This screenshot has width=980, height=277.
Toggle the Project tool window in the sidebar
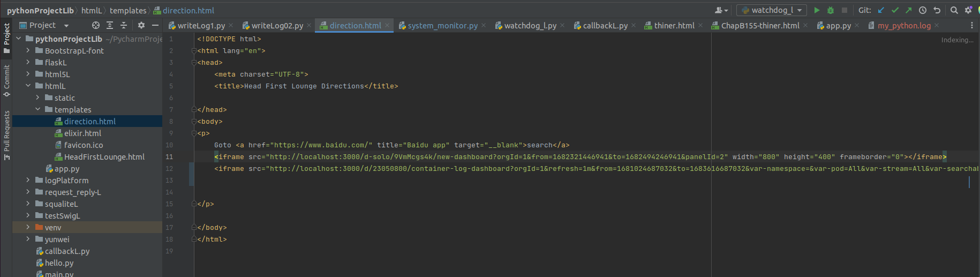pyautogui.click(x=6, y=38)
